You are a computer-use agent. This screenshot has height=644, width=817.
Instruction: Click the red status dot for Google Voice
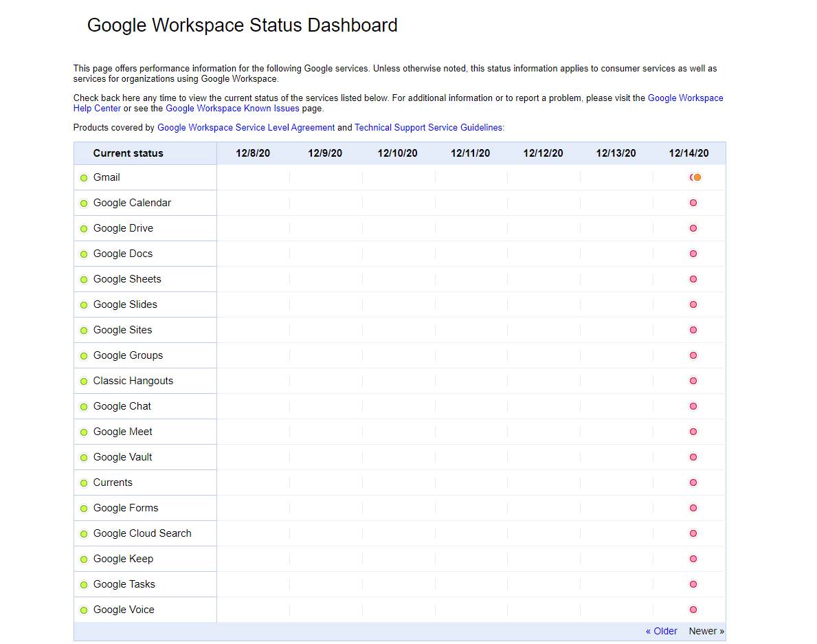[x=693, y=610]
